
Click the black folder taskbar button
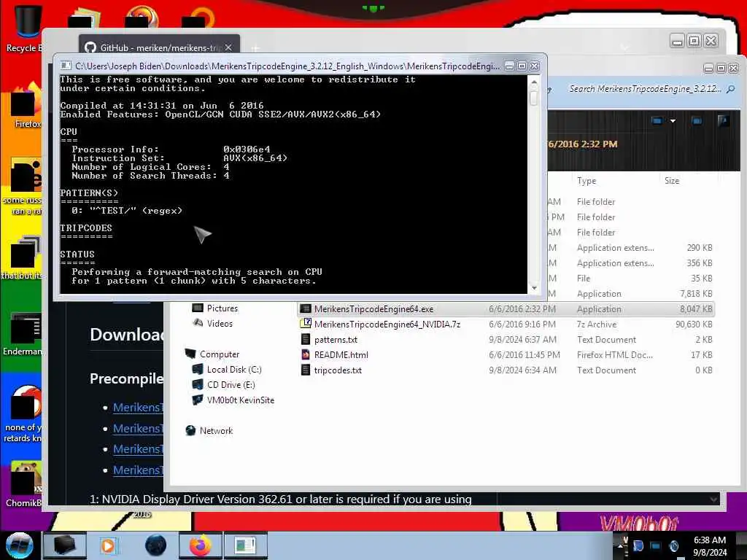(64, 545)
